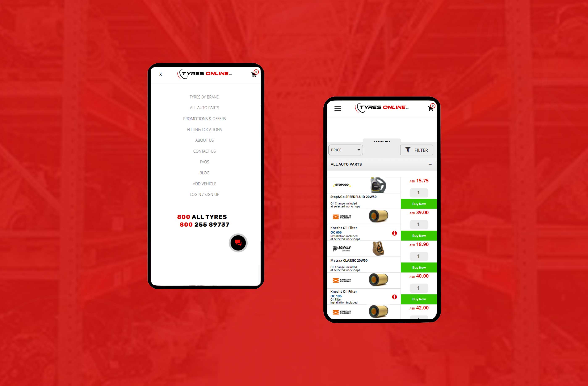Click the info icon on Knecht OC 196

point(393,297)
